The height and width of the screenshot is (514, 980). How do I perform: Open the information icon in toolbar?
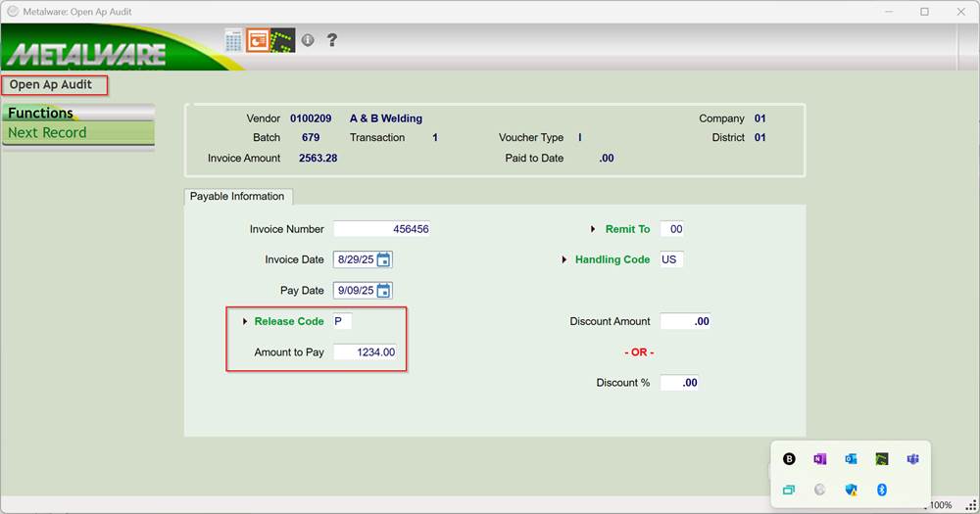pos(308,40)
